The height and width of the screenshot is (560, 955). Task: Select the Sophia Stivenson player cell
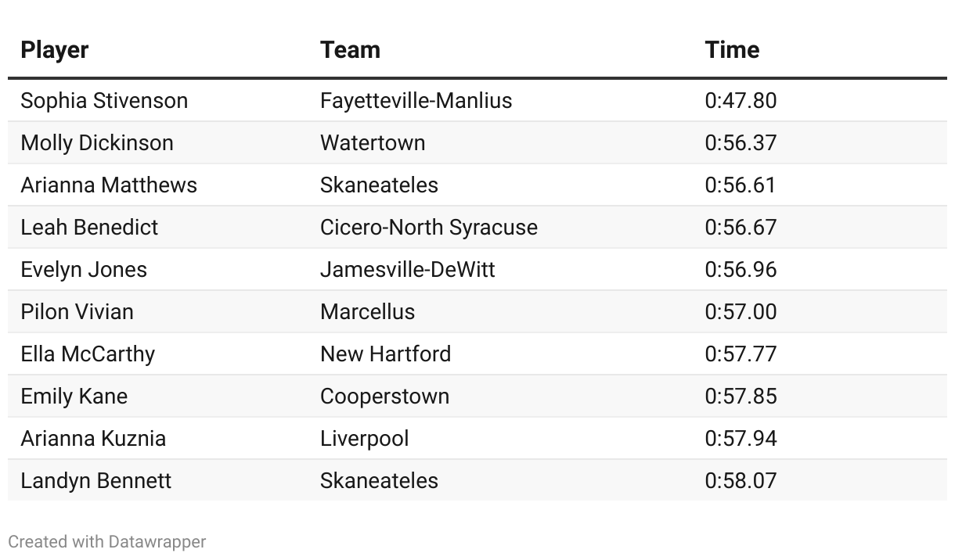click(104, 101)
